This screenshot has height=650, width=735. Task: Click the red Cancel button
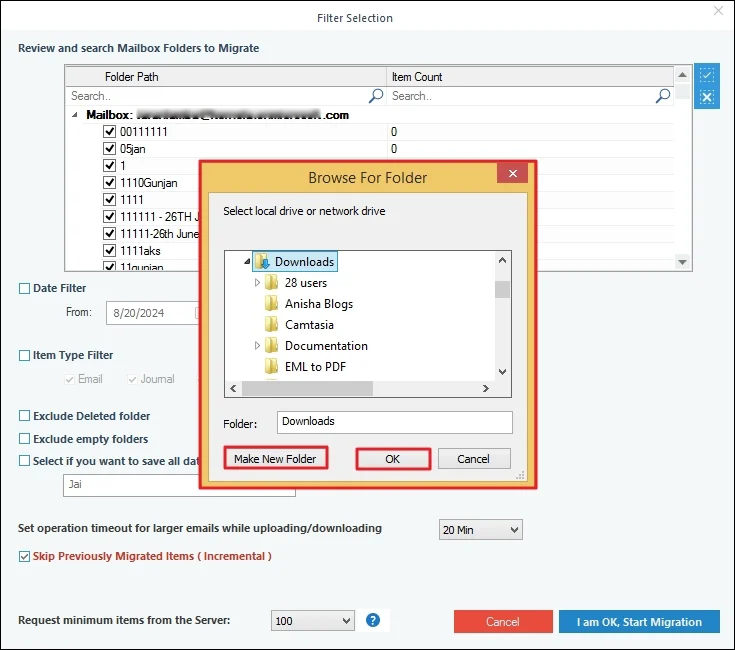[x=503, y=622]
